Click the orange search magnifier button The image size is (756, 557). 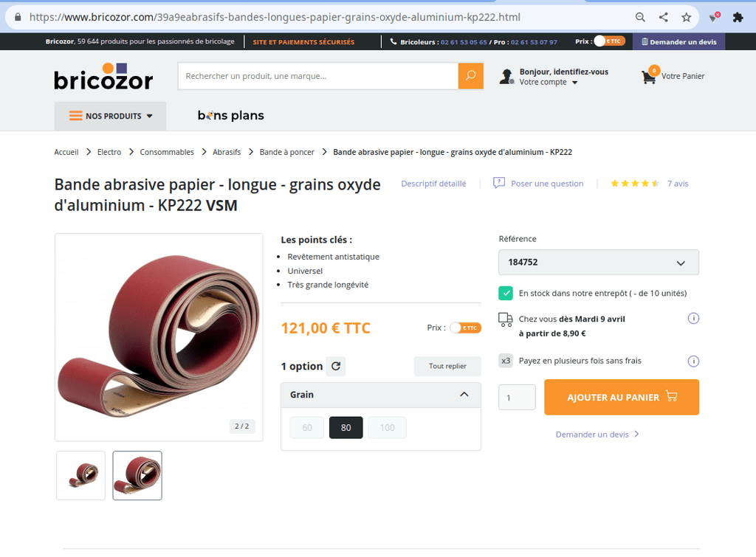[x=470, y=76]
